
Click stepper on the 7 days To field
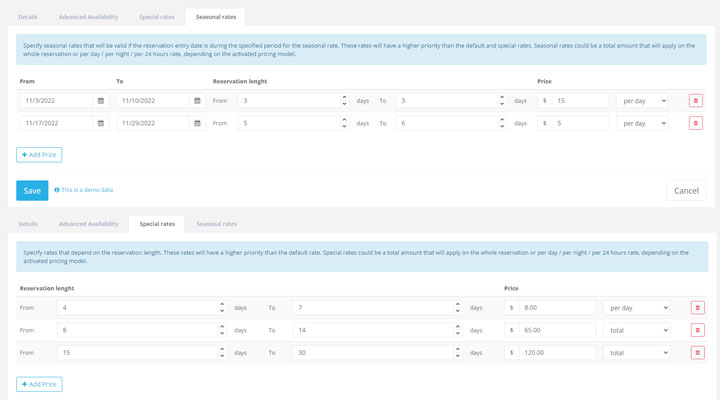coord(458,308)
